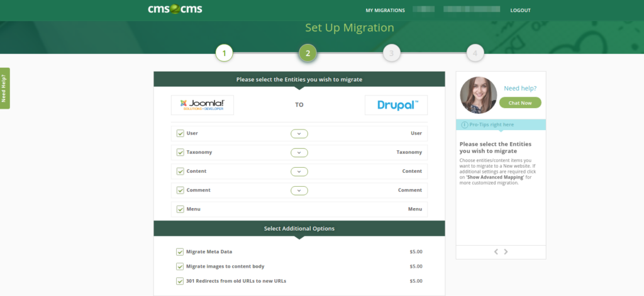Expand the Content mapping dropdown
This screenshot has width=644, height=296.
(299, 171)
